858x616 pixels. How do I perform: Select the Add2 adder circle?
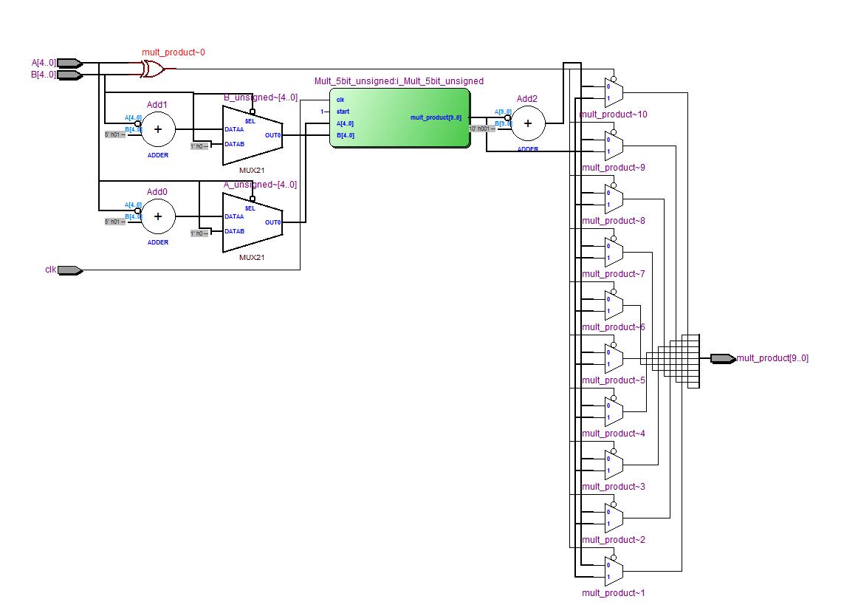(x=528, y=123)
